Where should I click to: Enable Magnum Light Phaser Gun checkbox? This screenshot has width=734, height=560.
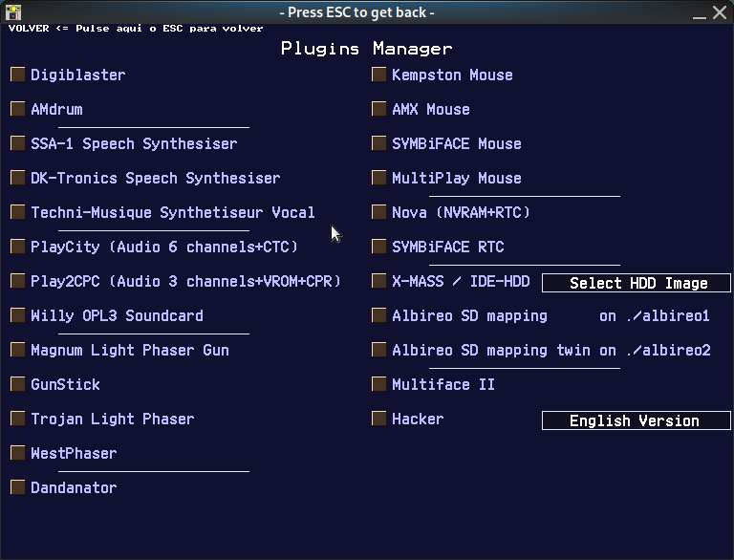(18, 350)
